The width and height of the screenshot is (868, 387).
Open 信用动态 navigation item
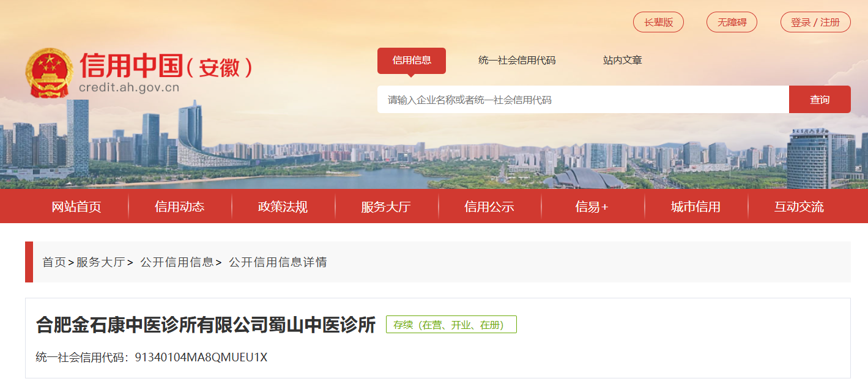coord(180,207)
